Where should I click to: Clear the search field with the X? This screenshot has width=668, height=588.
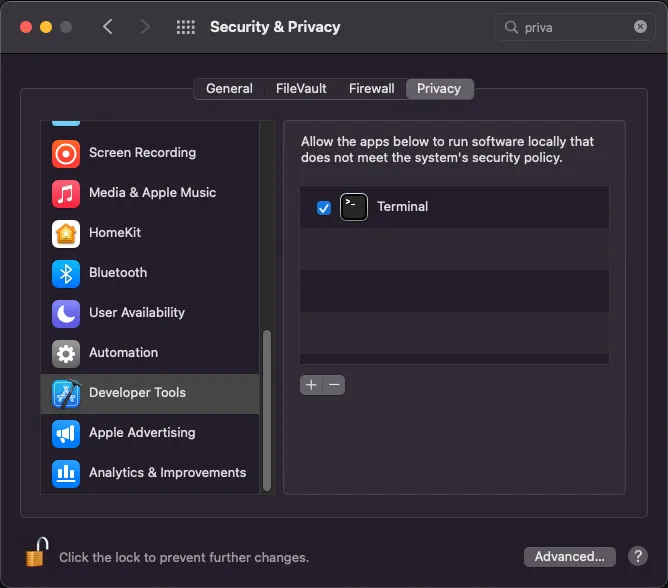640,27
